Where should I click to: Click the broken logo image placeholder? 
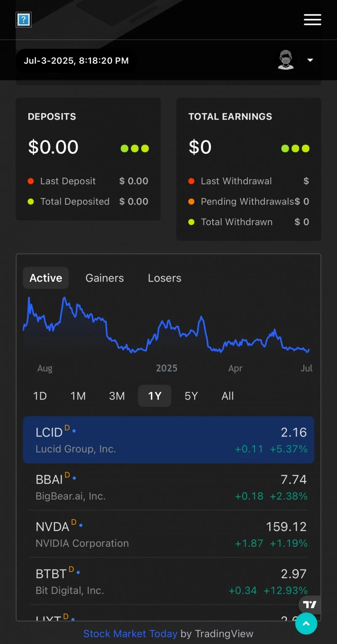coord(24,19)
